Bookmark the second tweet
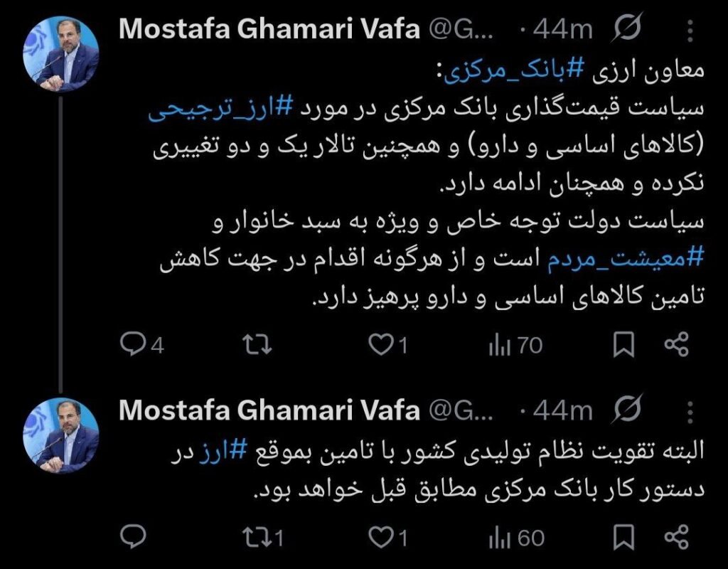Viewport: 728px width, 569px height. 623,536
